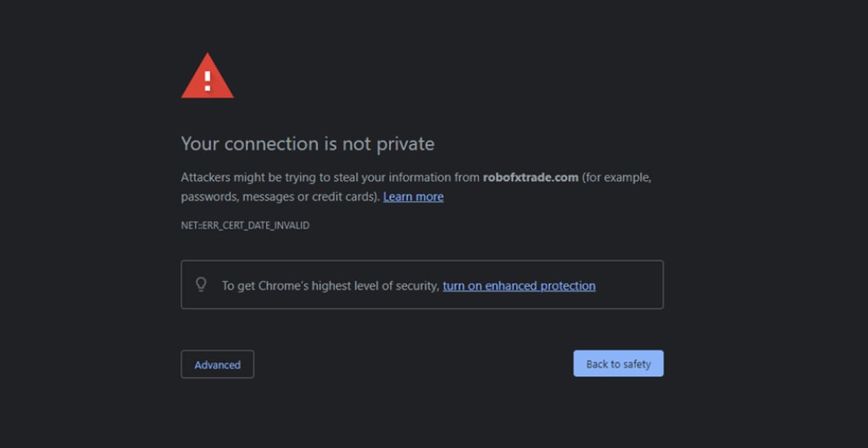868x448 pixels.
Task: Click the word security in the tip box
Action: click(x=417, y=286)
